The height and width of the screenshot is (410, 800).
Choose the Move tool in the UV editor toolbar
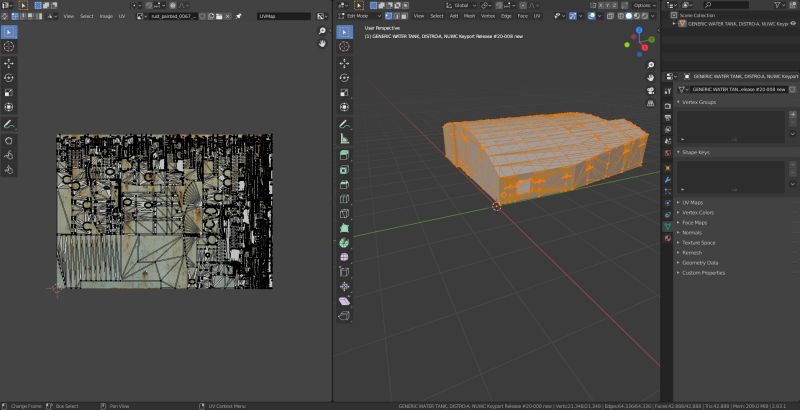9,63
